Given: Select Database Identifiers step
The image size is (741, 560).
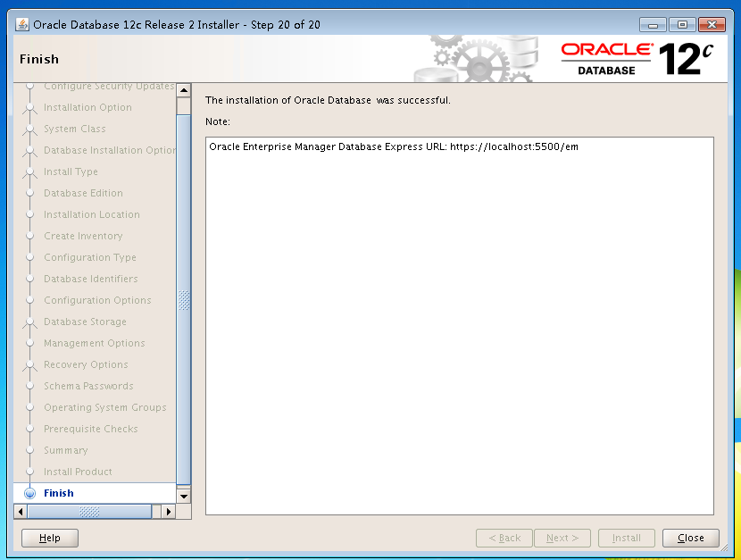Looking at the screenshot, I should 91,279.
